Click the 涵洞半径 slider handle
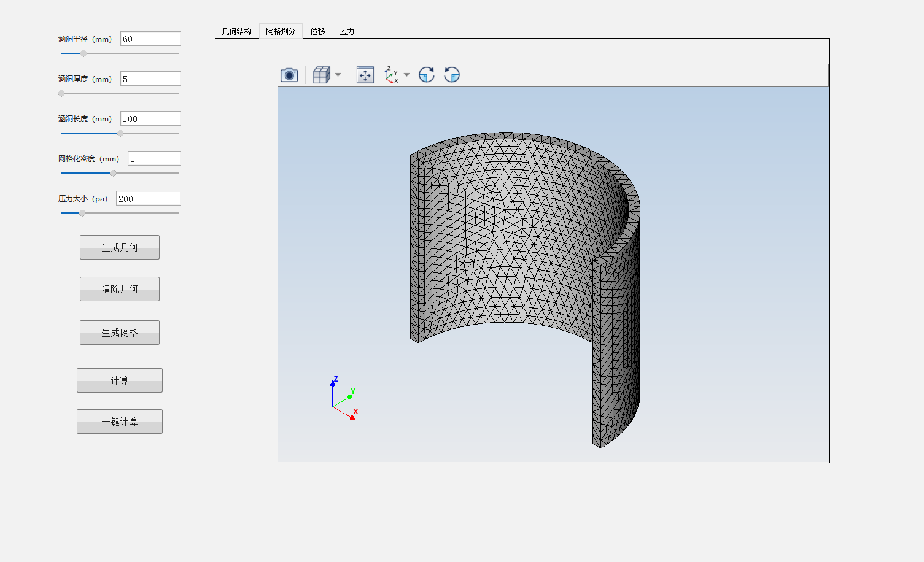This screenshot has width=924, height=562. (83, 53)
